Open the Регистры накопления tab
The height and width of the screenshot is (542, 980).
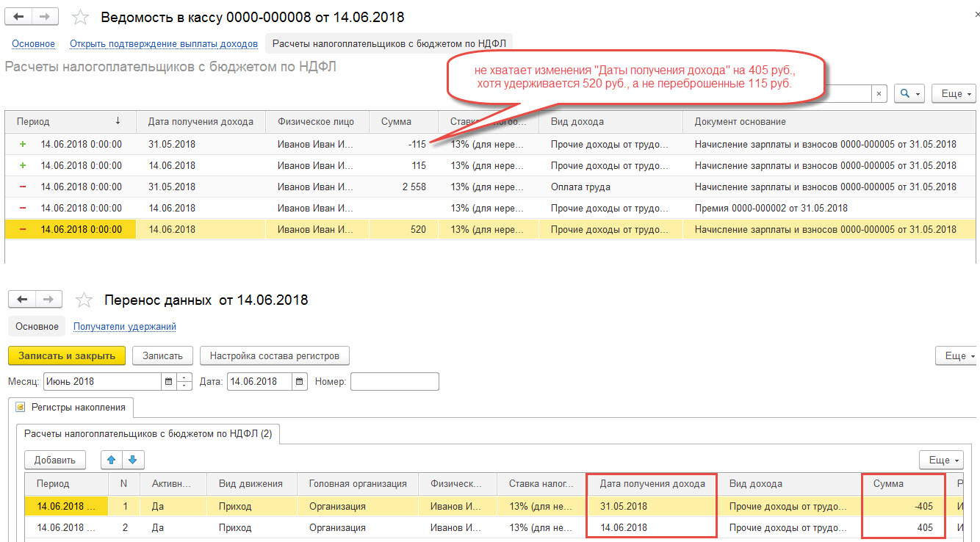coord(71,407)
